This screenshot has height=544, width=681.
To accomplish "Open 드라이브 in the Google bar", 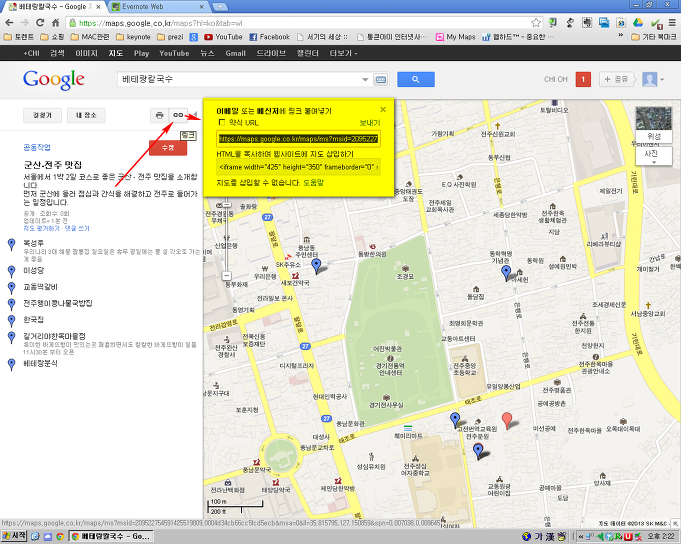I will (271, 53).
